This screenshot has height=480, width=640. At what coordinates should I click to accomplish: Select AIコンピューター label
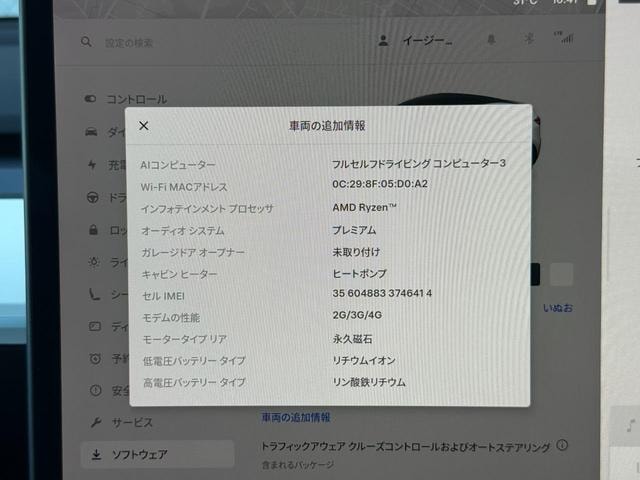click(x=178, y=165)
